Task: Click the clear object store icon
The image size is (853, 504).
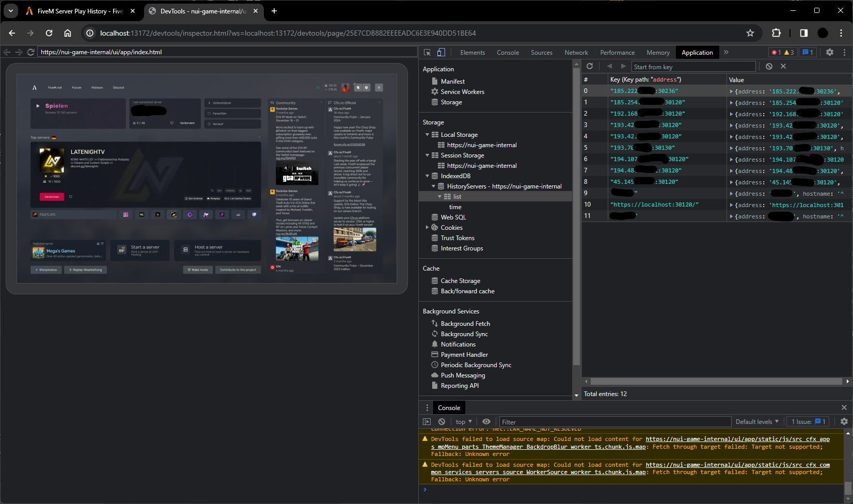Action: [x=769, y=67]
